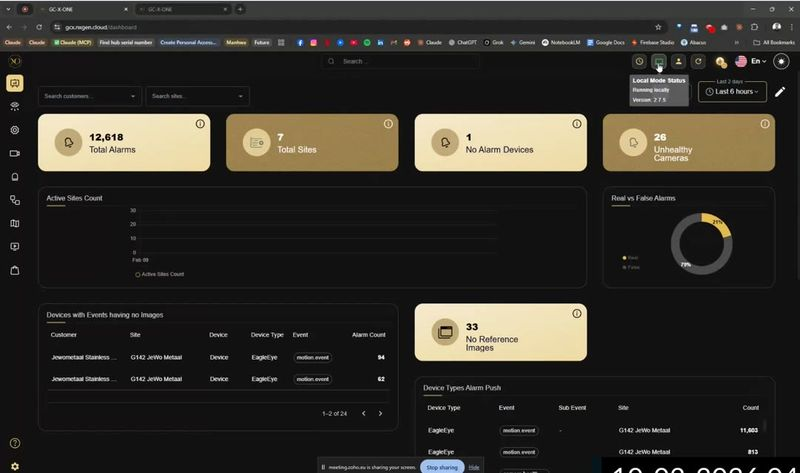Open the eye monitoring icon in sidebar
800x473 pixels.
(15, 106)
